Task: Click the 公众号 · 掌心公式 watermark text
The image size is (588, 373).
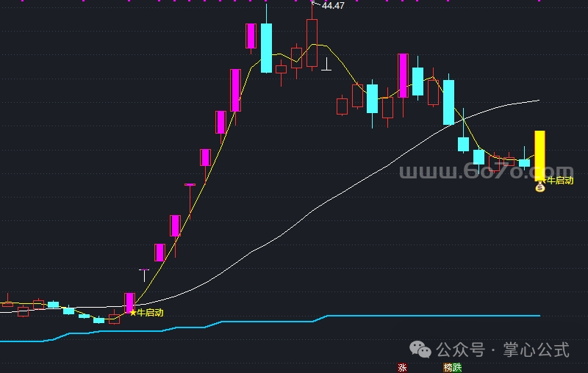Action: pos(503,350)
